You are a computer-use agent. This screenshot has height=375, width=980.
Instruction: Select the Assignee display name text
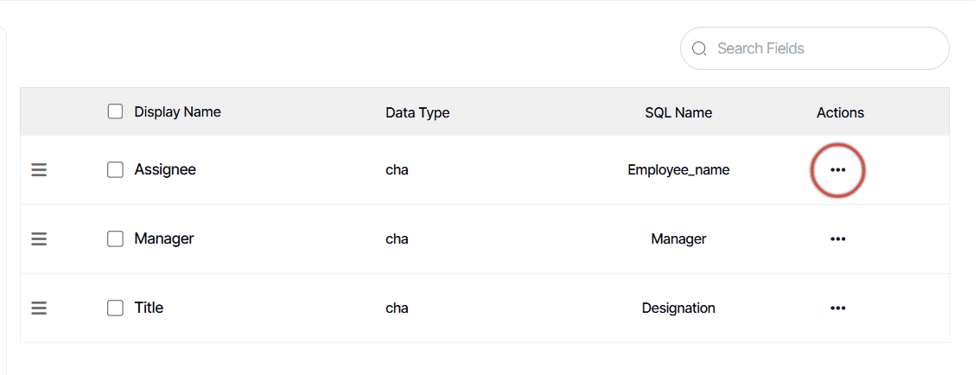(165, 169)
